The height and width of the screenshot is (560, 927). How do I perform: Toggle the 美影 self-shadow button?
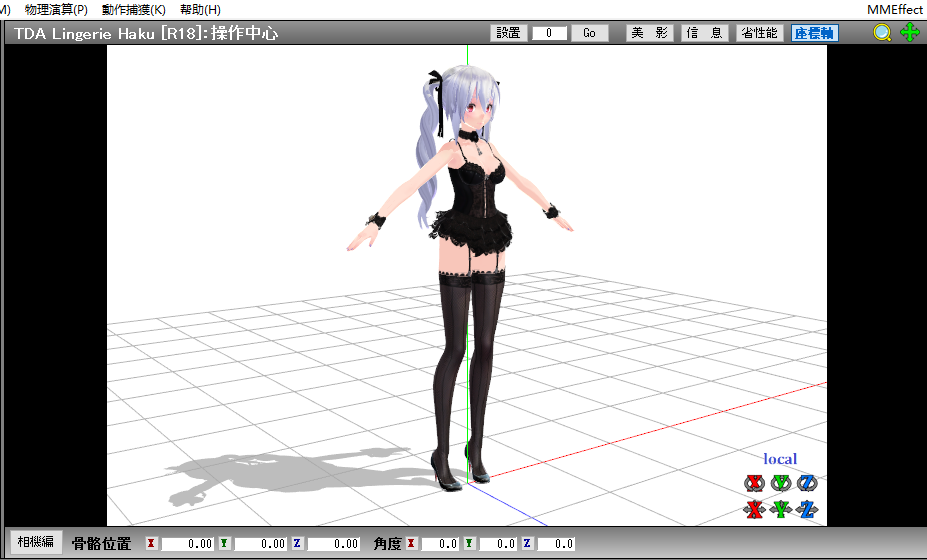(649, 33)
